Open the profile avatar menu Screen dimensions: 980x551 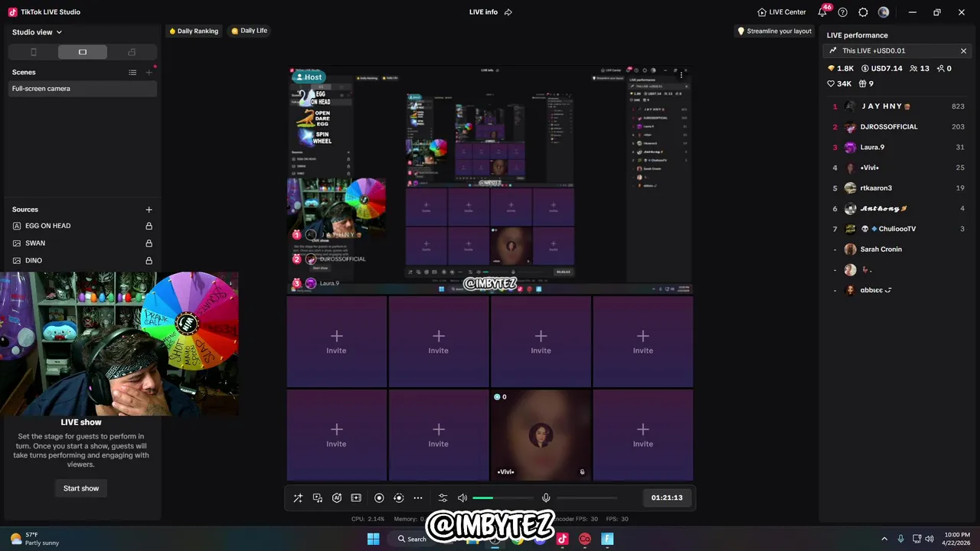(884, 12)
